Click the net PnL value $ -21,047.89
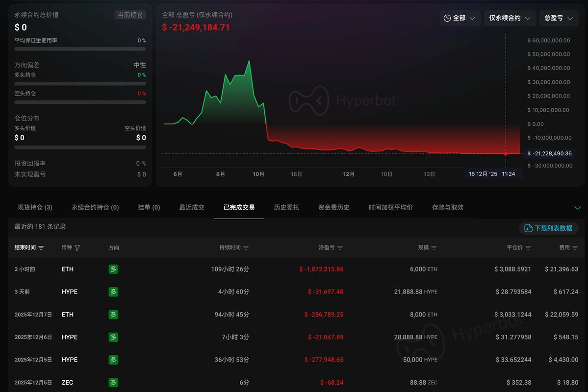This screenshot has width=588, height=392. click(326, 337)
